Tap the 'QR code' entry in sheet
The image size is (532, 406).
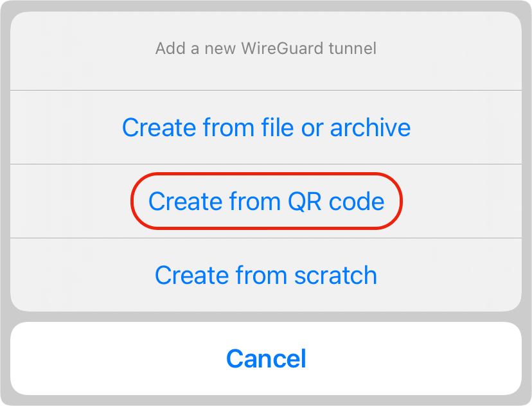tap(266, 201)
